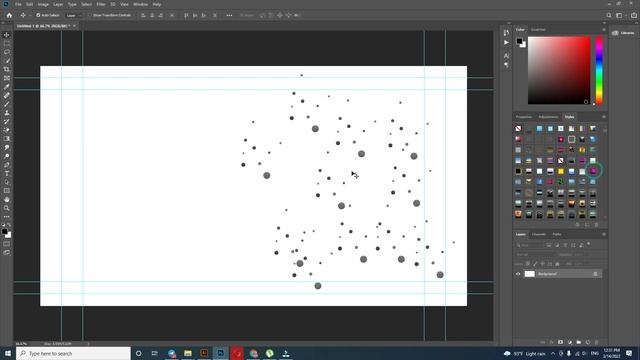The image size is (640, 360).
Task: Click the Home button in options bar
Action: coord(9,15)
